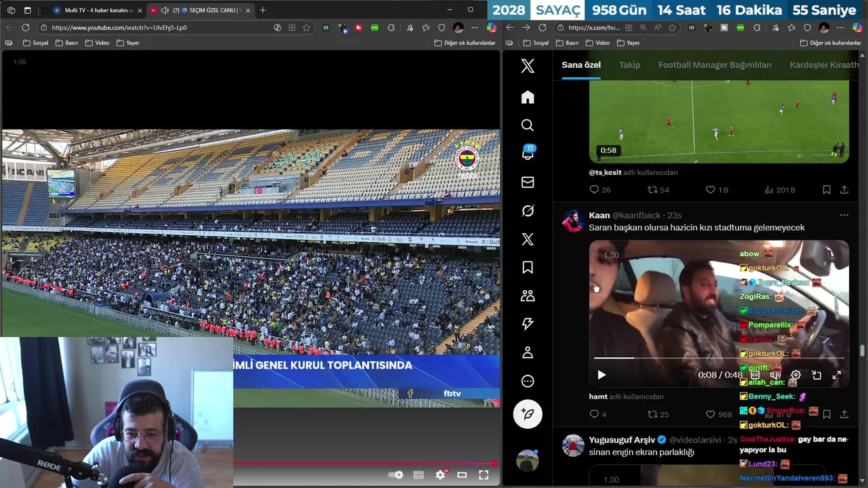Open Copilot icon in left browser
Viewport: 868px width, 488px height.
492,28
